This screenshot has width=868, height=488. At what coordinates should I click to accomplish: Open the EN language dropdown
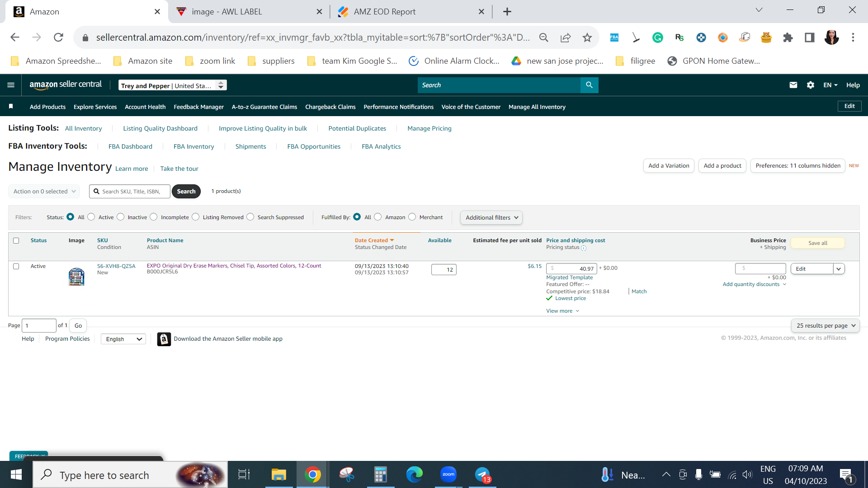coord(830,85)
